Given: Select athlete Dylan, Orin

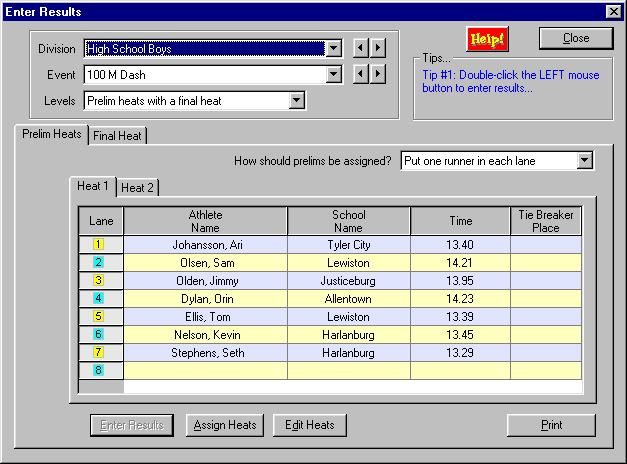Looking at the screenshot, I should (x=206, y=298).
